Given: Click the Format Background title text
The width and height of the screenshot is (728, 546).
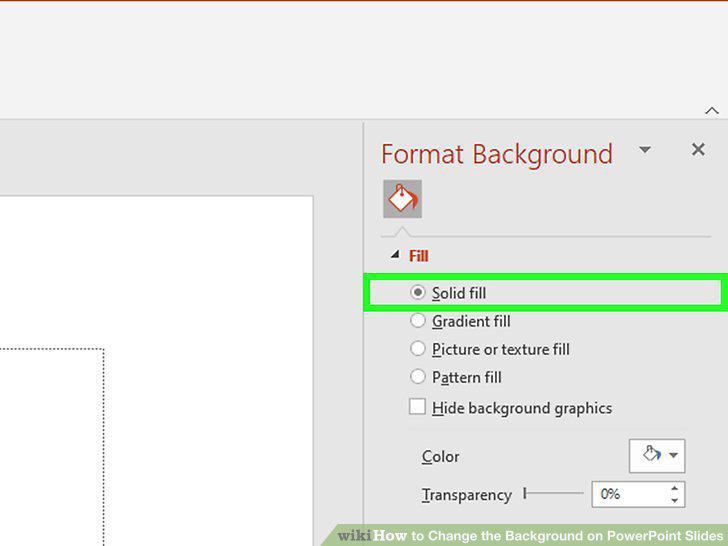Looking at the screenshot, I should coord(496,154).
